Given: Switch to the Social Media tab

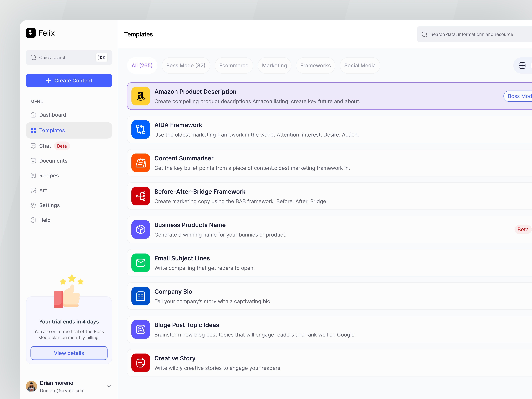Looking at the screenshot, I should click(x=360, y=65).
